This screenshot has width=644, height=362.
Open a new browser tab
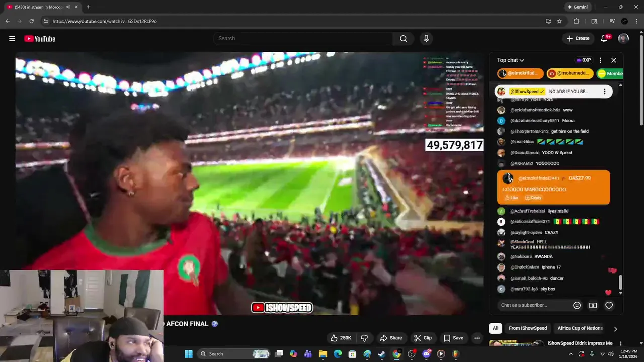click(x=88, y=7)
